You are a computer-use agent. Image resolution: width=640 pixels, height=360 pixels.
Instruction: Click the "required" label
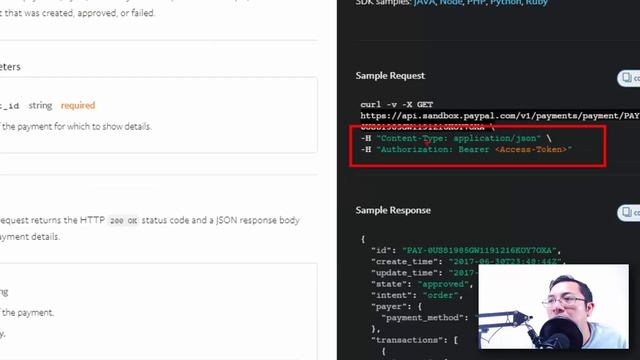click(78, 105)
